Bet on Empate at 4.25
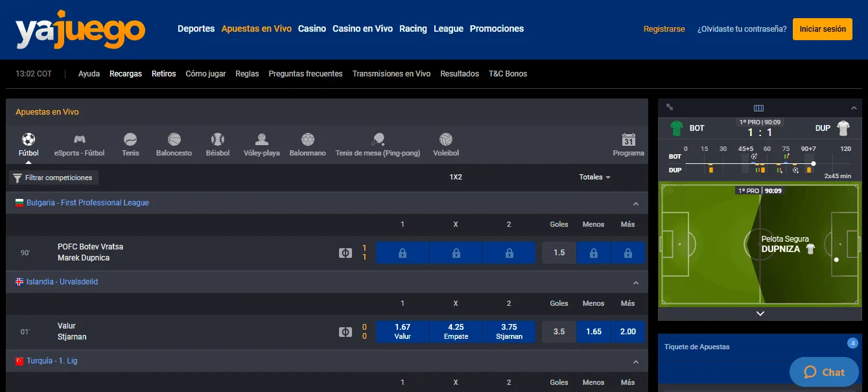Image resolution: width=868 pixels, height=392 pixels. pyautogui.click(x=456, y=332)
